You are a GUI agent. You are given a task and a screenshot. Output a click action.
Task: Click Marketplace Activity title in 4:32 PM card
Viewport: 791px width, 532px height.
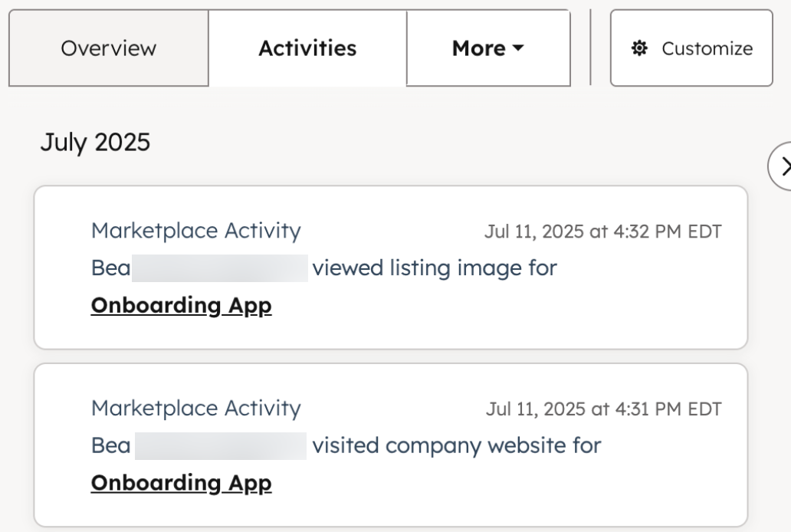pyautogui.click(x=195, y=231)
